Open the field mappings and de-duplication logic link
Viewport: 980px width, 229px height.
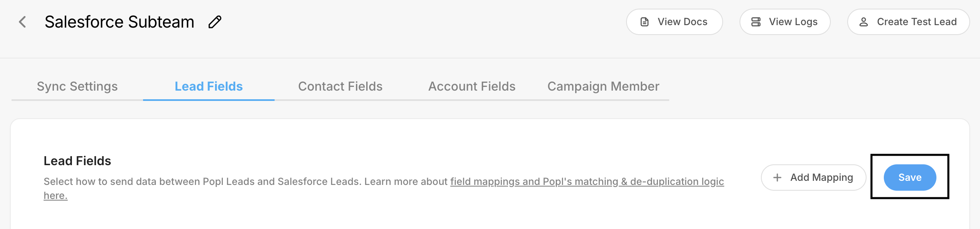(x=587, y=182)
